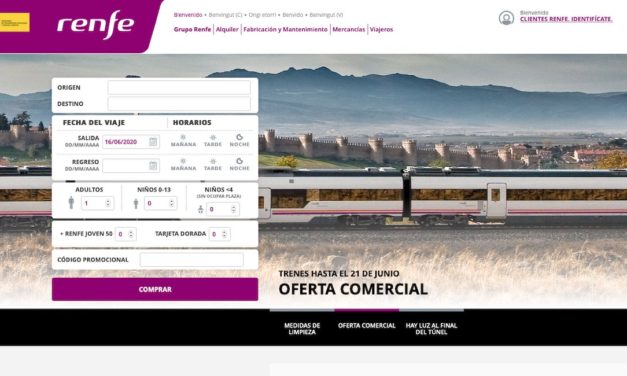Click the Destino input field
Screen dimensions: 627x376
pyautogui.click(x=179, y=104)
